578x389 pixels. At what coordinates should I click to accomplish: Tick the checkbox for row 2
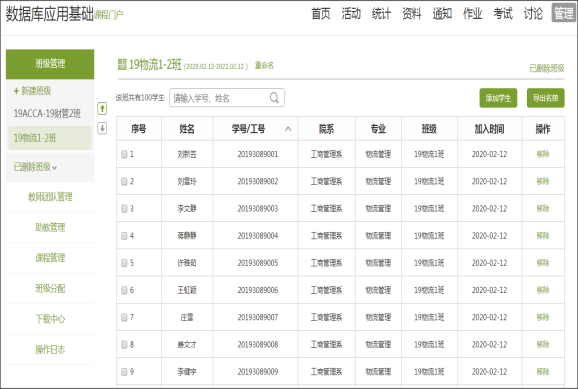124,181
